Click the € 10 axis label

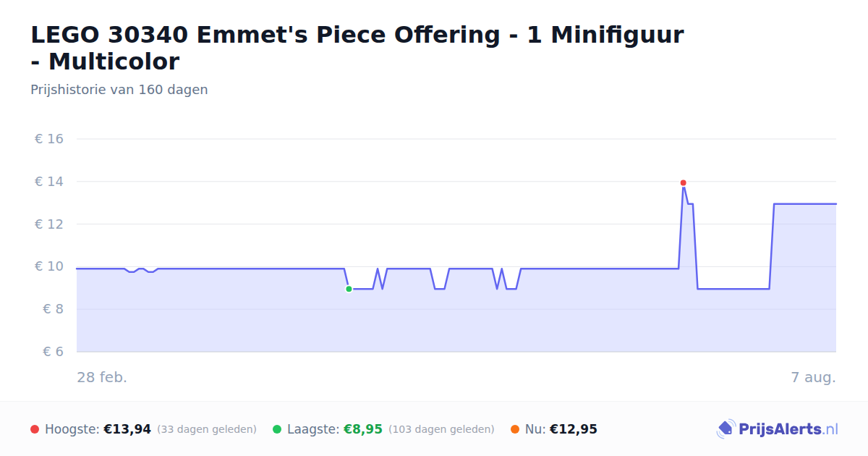[49, 266]
